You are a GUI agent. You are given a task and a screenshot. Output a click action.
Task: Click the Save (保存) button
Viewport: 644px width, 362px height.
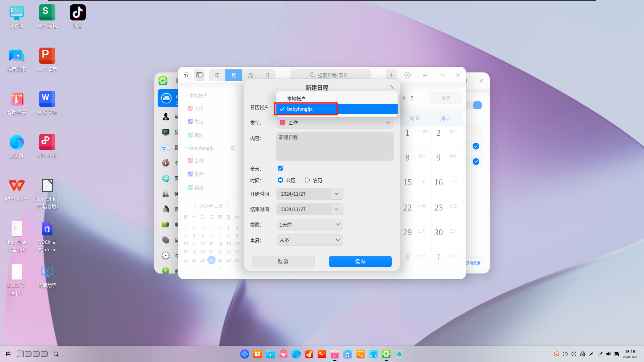coord(360,261)
